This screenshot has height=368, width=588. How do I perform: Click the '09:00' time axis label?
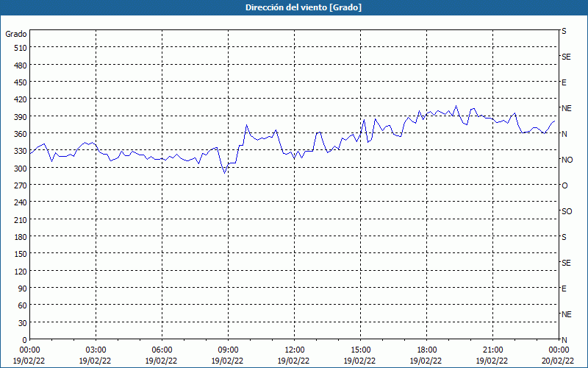click(x=228, y=350)
